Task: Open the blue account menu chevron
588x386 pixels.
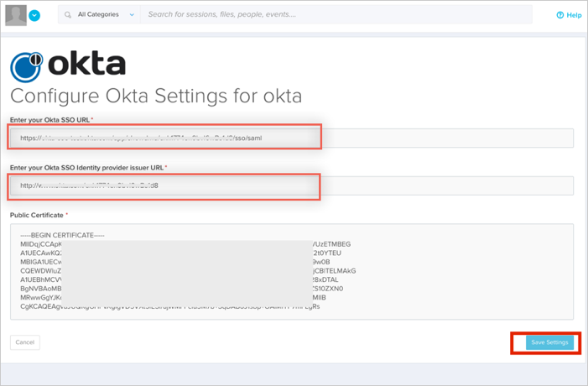Action: (x=34, y=15)
